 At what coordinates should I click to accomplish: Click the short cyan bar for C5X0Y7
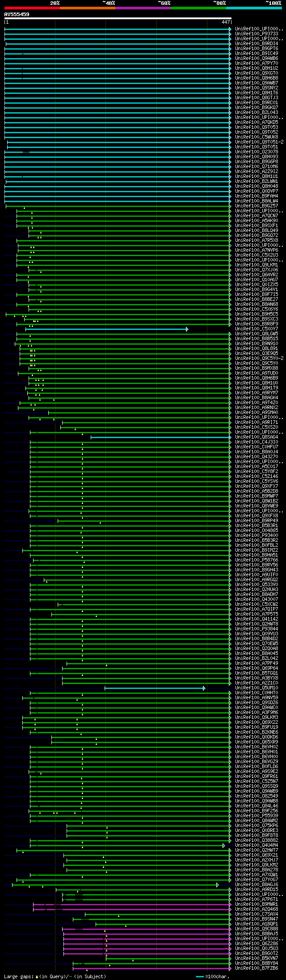(x=107, y=329)
